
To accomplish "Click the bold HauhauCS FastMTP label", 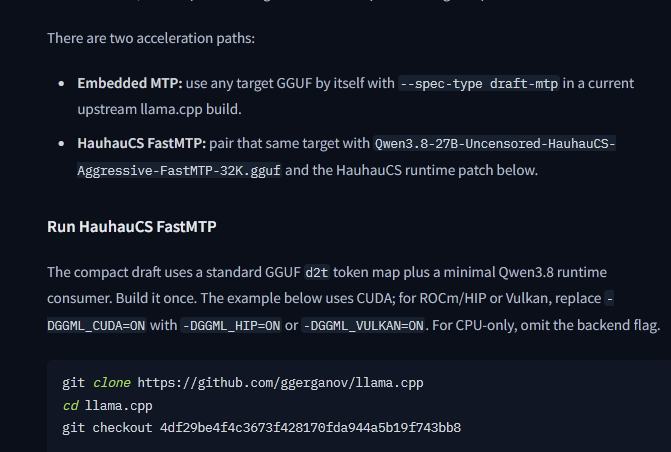I will click(x=142, y=143).
